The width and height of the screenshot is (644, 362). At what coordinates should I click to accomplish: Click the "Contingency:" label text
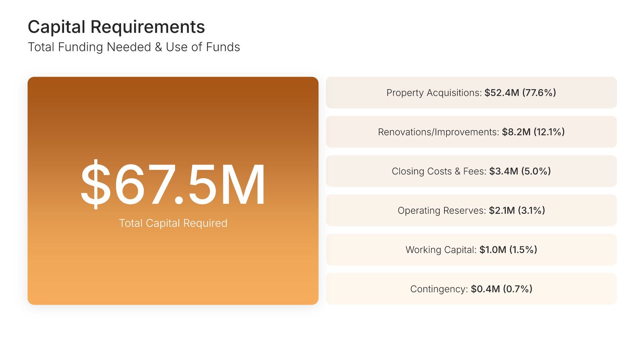point(439,289)
